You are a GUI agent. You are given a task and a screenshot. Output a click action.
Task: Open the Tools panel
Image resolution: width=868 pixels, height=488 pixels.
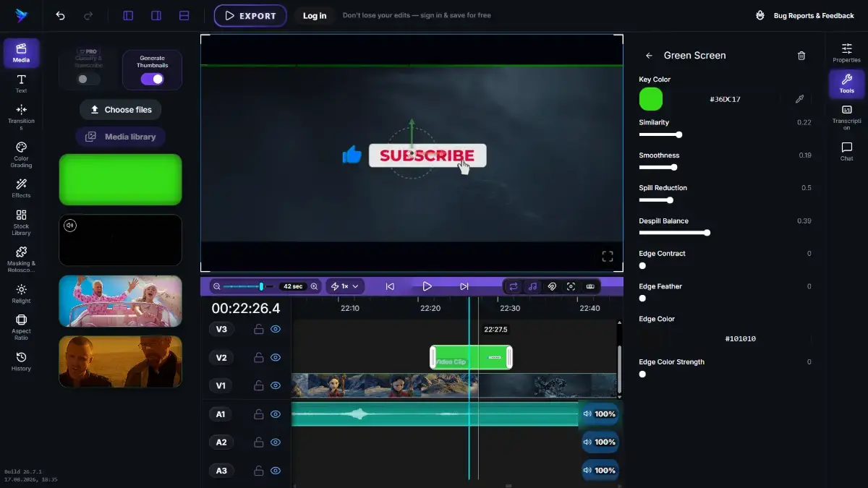tap(846, 83)
